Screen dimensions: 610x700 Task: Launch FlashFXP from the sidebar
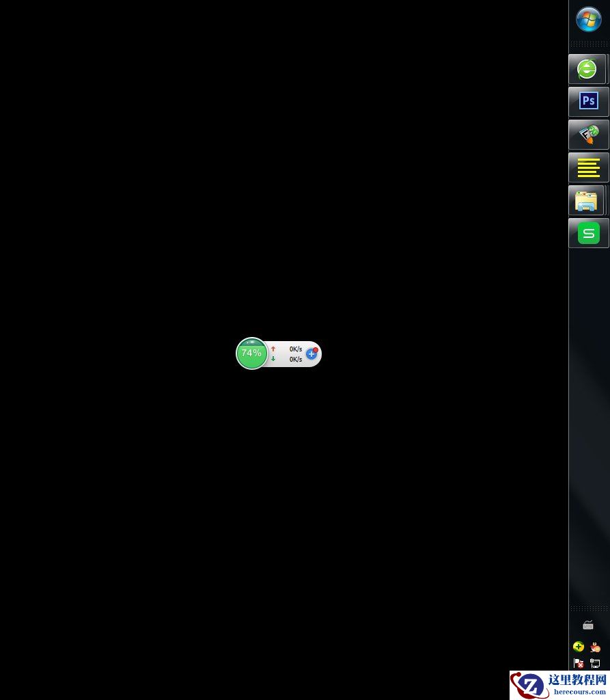tap(587, 134)
